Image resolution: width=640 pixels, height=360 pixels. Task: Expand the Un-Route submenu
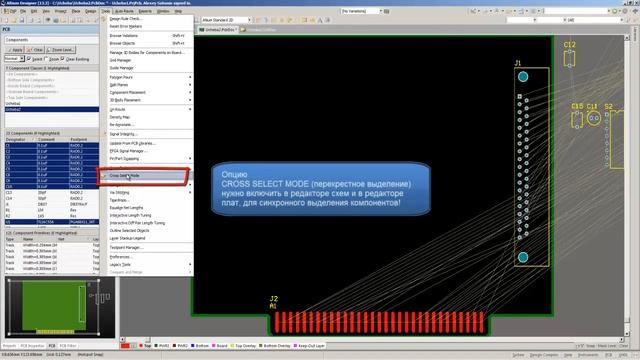click(x=147, y=109)
